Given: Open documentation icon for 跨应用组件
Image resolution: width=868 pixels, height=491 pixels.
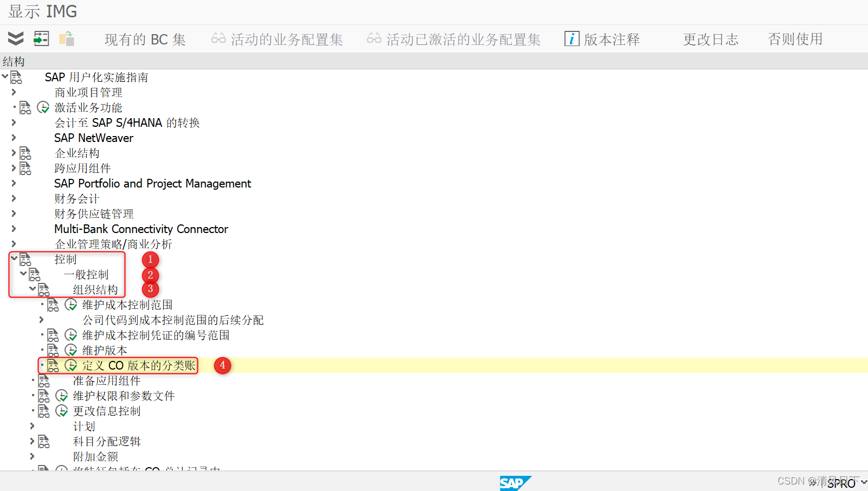Looking at the screenshot, I should coord(25,169).
